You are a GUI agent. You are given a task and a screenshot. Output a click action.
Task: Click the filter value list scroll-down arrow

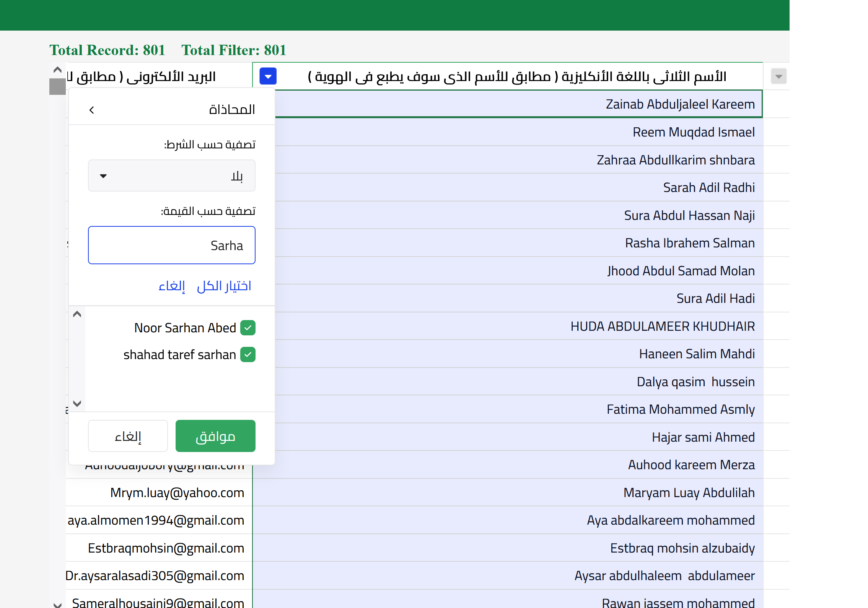click(77, 403)
